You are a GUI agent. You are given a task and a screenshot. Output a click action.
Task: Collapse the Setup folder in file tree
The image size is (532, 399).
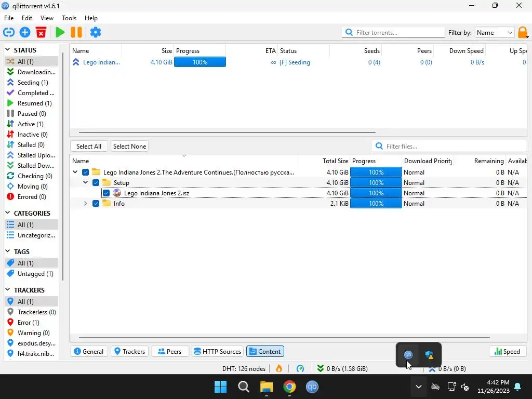pyautogui.click(x=86, y=183)
